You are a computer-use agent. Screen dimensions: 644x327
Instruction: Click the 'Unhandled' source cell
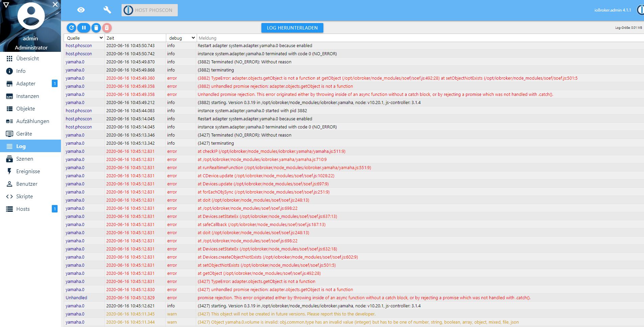click(76, 298)
